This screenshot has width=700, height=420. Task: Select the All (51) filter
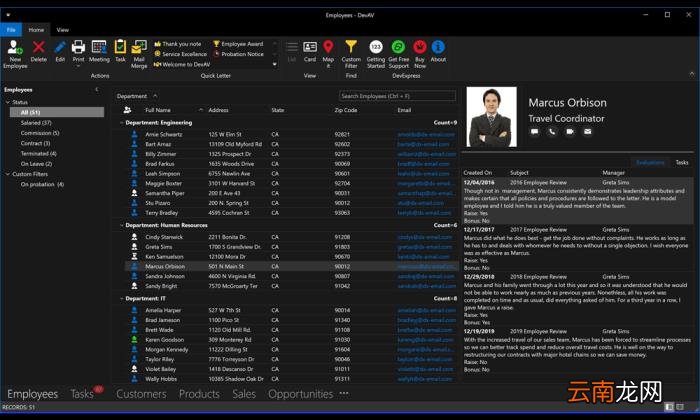57,112
